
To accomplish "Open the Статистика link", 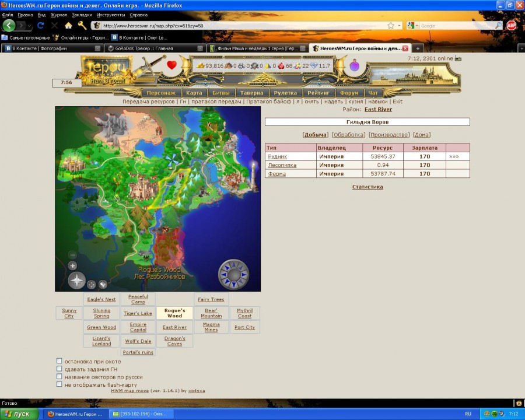I will pos(367,187).
